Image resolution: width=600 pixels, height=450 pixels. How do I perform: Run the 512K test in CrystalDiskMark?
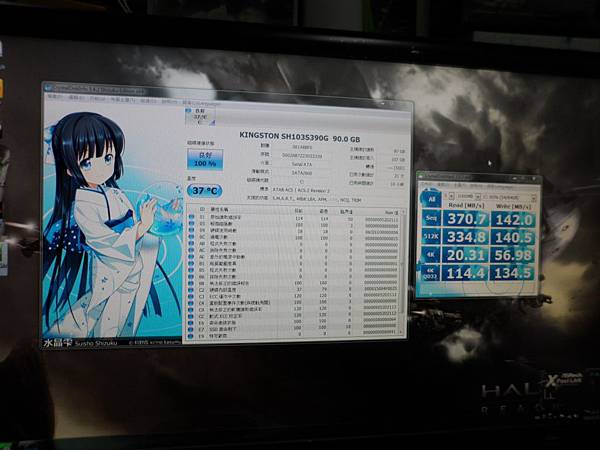(431, 236)
